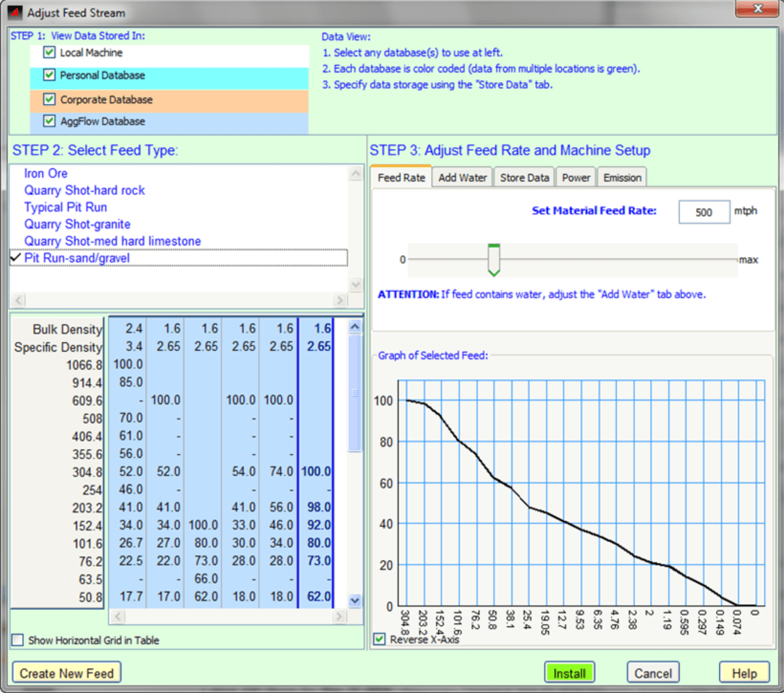The height and width of the screenshot is (693, 784).
Task: Select the Power tab
Action: tap(576, 178)
